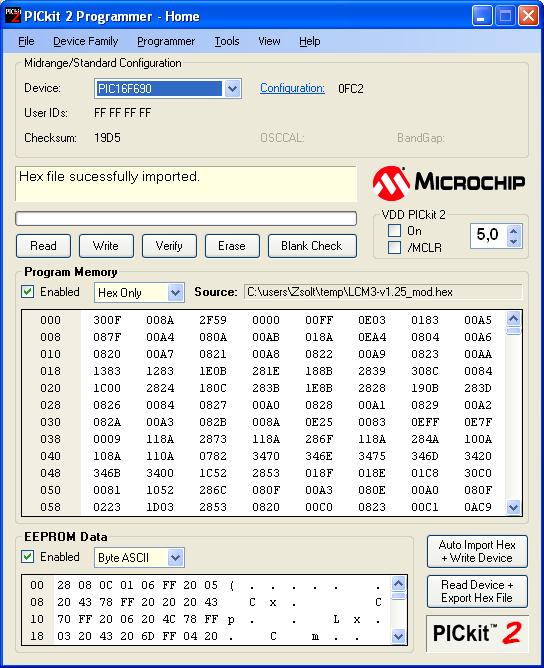Screen dimensions: 544x668
Task: Click EEPROM Data scroll down arrow
Action: [x=398, y=636]
